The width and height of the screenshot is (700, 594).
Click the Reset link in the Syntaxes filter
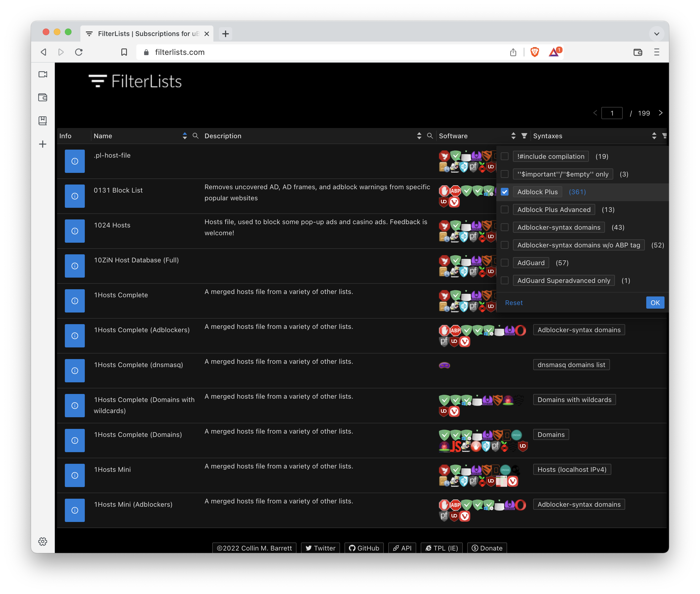point(513,302)
